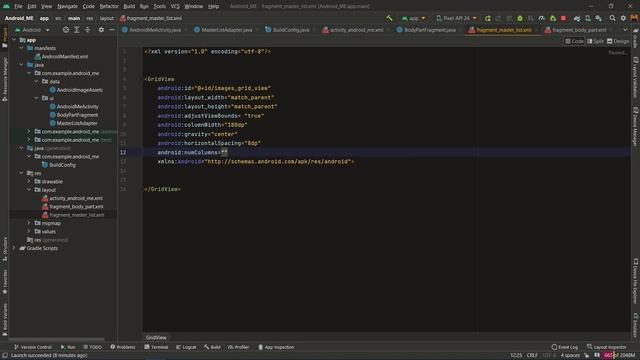The height and width of the screenshot is (360, 640).
Task: Click Sync Project with Gradle Files icon
Action: [x=577, y=18]
